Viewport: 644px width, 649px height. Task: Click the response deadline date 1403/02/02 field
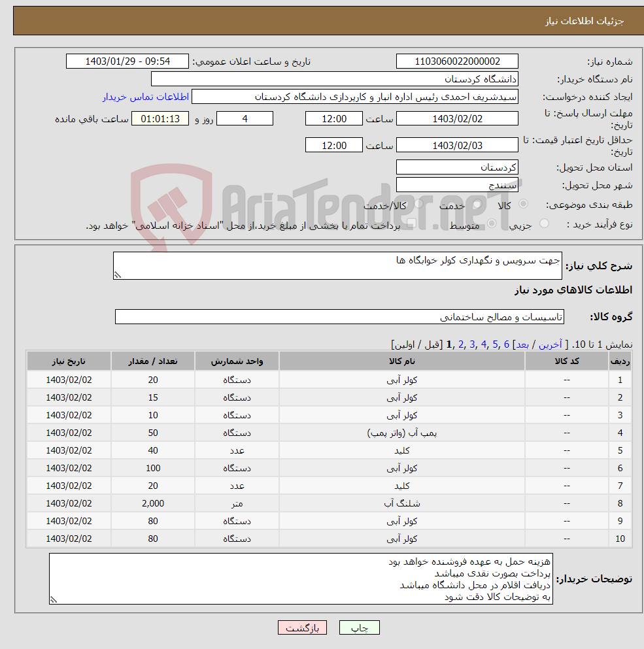[457, 119]
